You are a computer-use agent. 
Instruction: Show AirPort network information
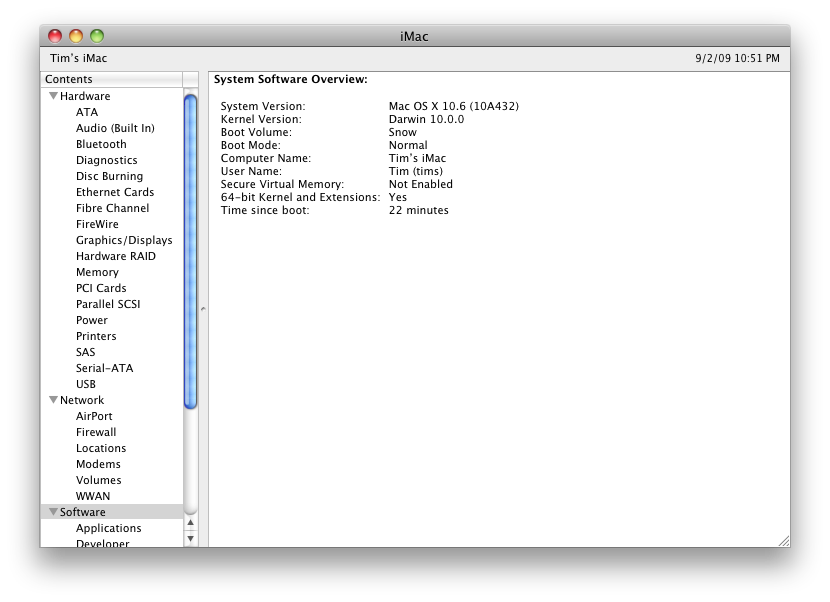[x=94, y=416]
